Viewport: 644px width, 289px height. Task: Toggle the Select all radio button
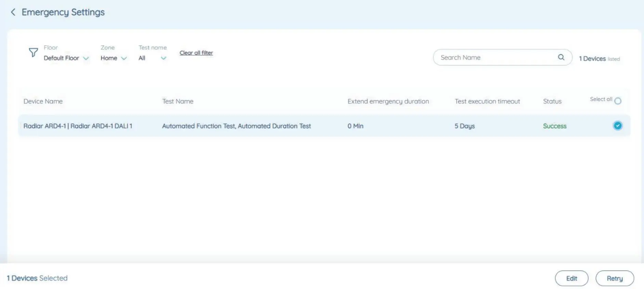pyautogui.click(x=617, y=101)
